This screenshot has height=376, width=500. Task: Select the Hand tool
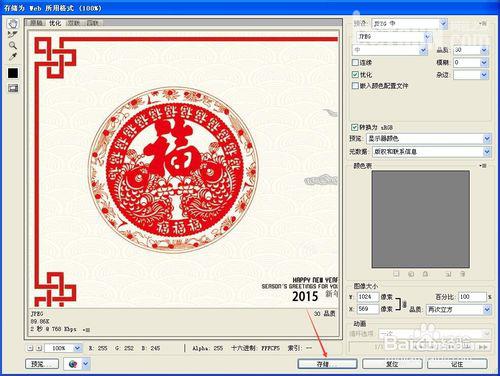13,23
